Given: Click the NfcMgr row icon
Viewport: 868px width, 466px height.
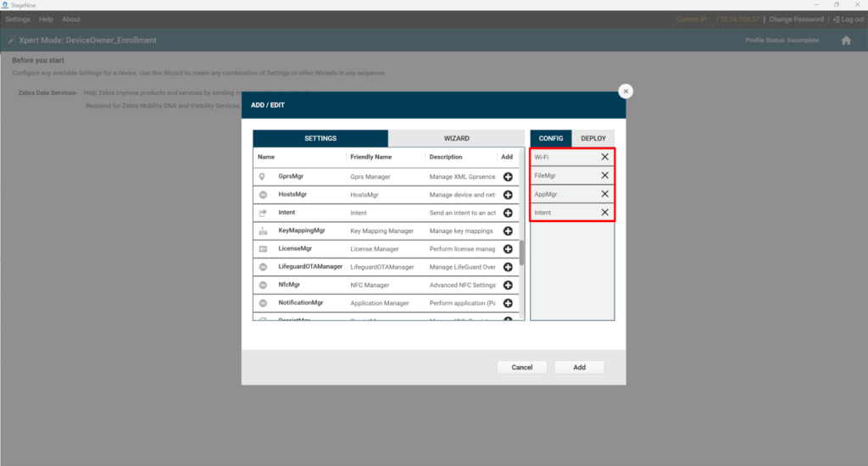Looking at the screenshot, I should [263, 285].
